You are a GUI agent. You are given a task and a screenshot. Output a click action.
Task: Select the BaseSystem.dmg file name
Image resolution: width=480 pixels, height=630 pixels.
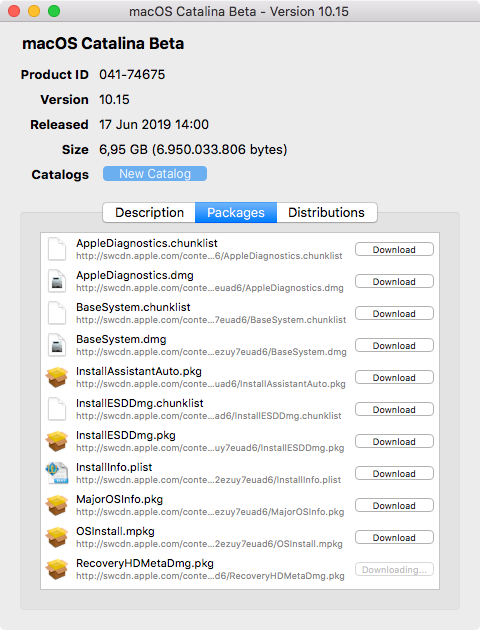[121, 340]
